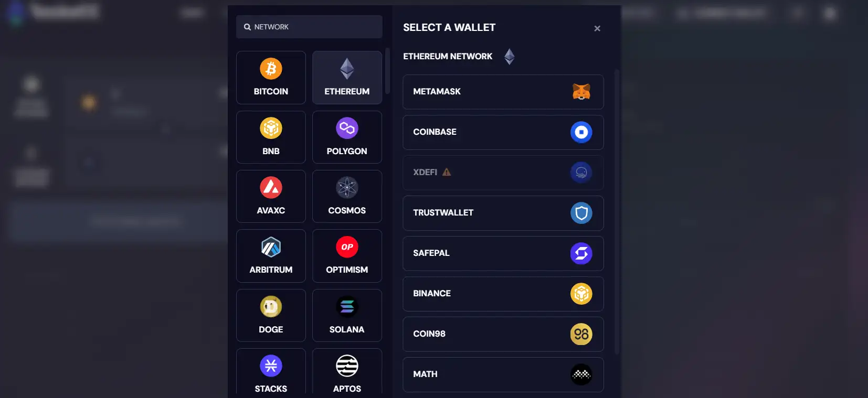Pick the Polygon network icon
The width and height of the screenshot is (868, 398).
pyautogui.click(x=347, y=128)
